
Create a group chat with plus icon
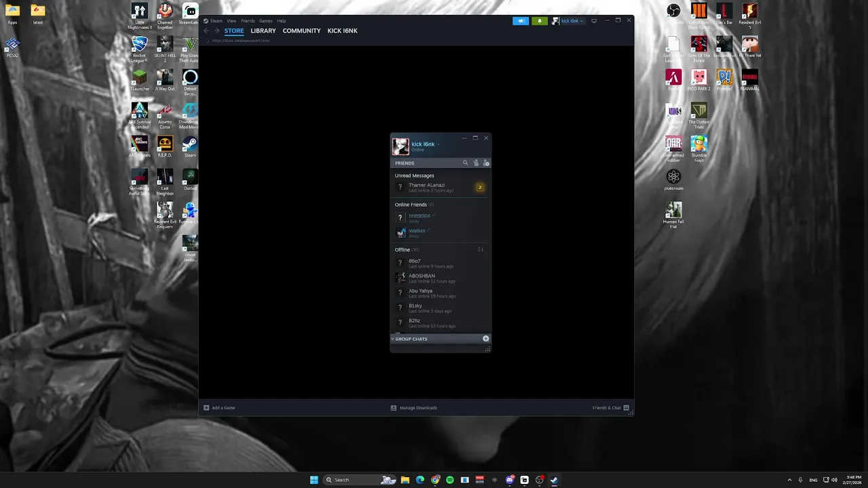[x=486, y=338]
